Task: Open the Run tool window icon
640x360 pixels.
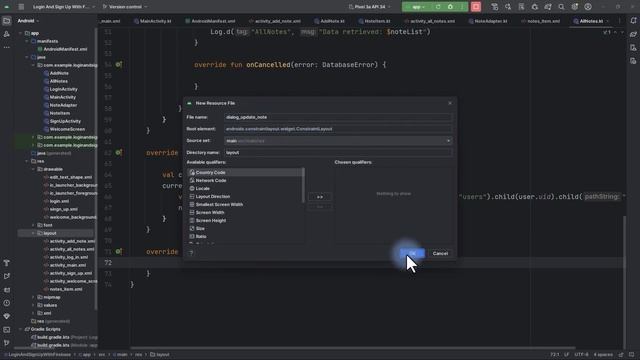Action: point(7,276)
